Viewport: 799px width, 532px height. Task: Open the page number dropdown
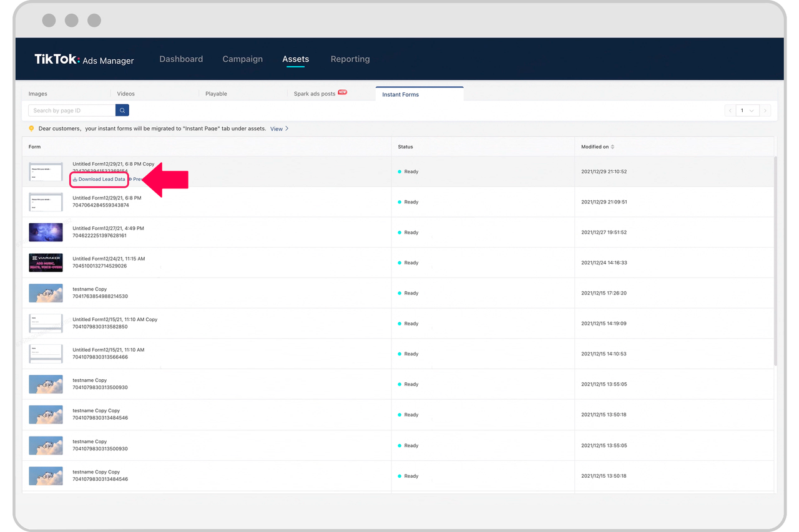click(747, 110)
